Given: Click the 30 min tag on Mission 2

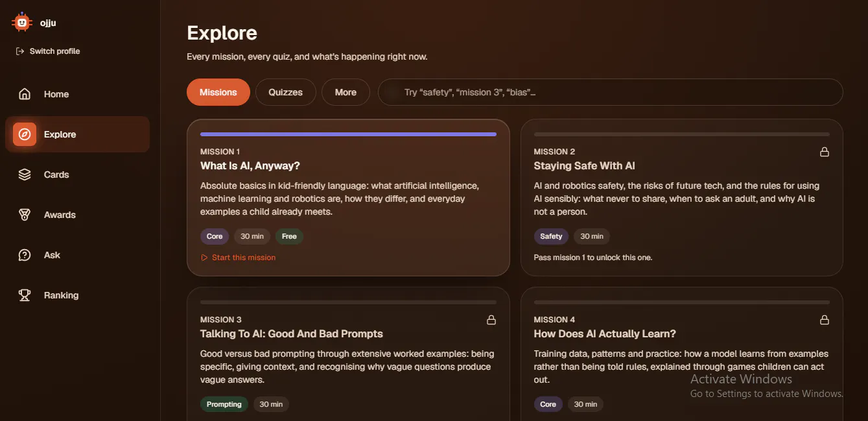Looking at the screenshot, I should 592,236.
